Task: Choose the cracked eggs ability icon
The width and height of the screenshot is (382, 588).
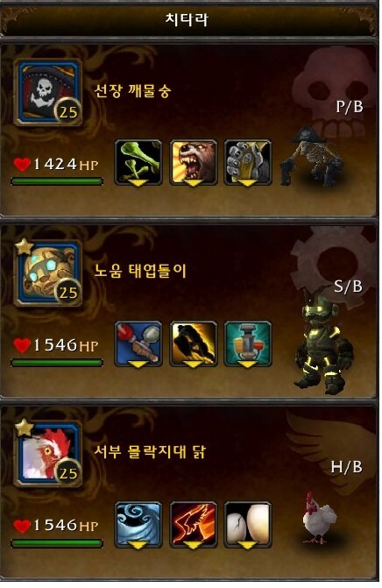Action: tap(248, 525)
